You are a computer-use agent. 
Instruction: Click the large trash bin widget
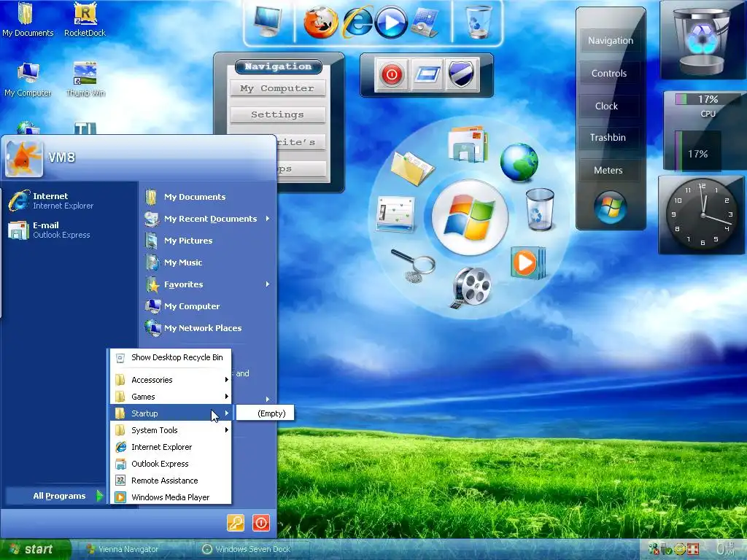tap(701, 39)
